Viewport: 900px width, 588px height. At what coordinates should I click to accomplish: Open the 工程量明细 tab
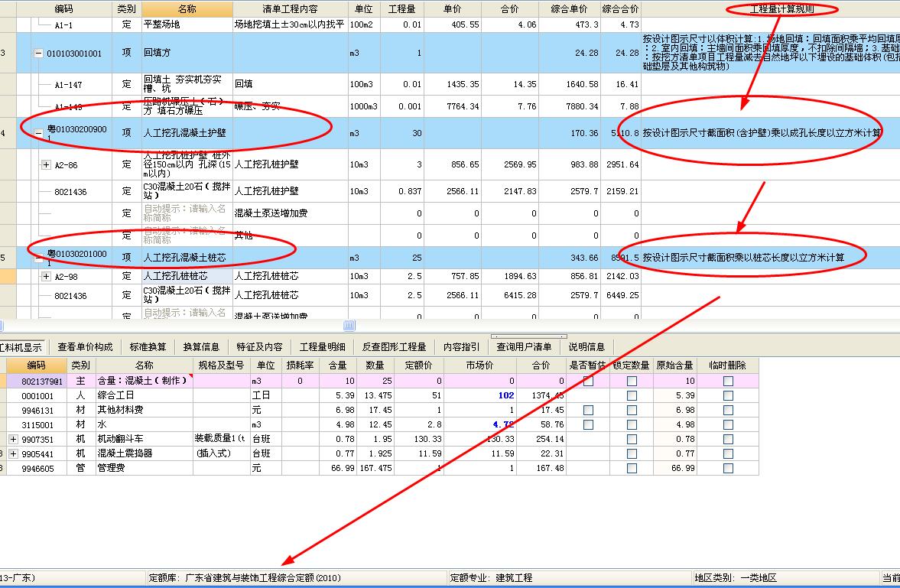pyautogui.click(x=322, y=347)
